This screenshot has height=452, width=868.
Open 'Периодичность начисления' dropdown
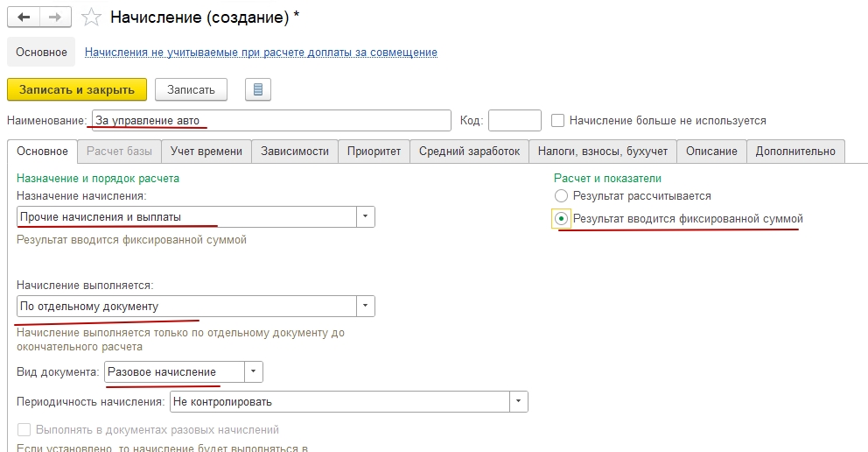518,401
